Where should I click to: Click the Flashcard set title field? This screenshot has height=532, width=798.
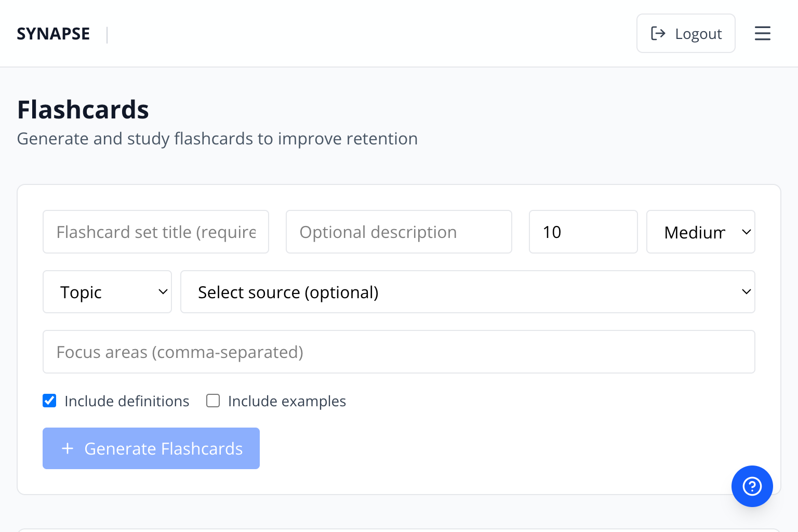coord(155,232)
